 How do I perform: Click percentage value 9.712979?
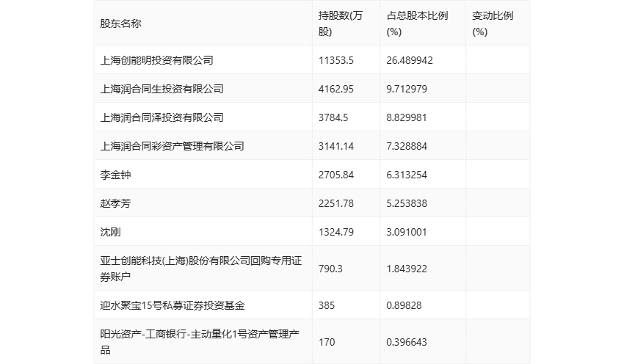tap(407, 89)
